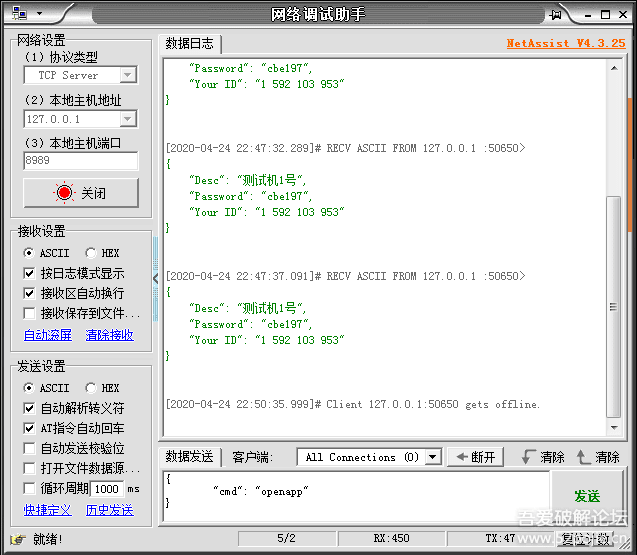Open the NetAssist V4.3.25 link

566,43
